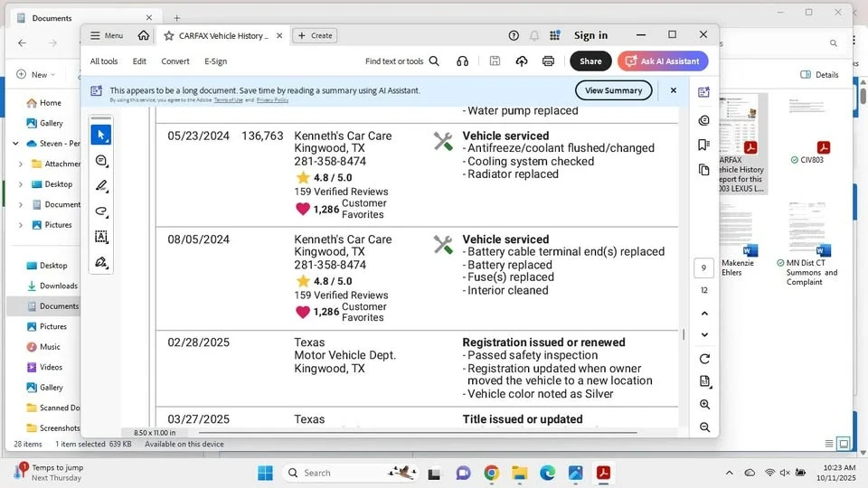Click Sign in

click(x=590, y=35)
